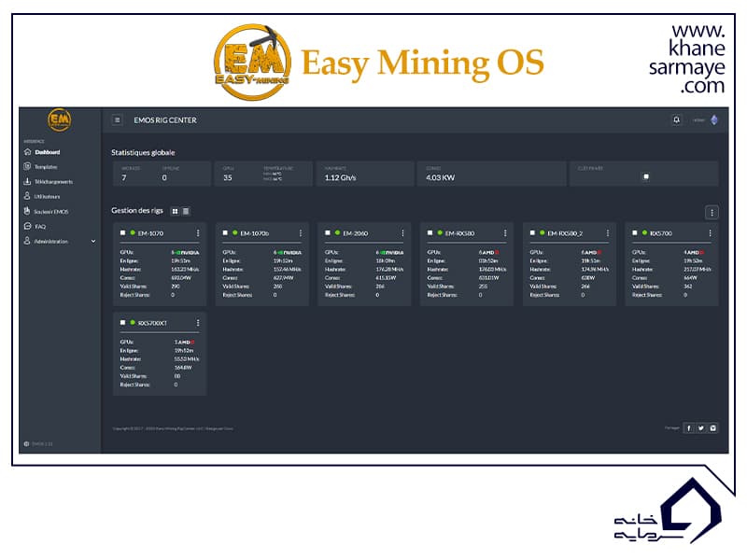747x560 pixels.
Task: Click the Administration menu label
Action: tap(51, 242)
